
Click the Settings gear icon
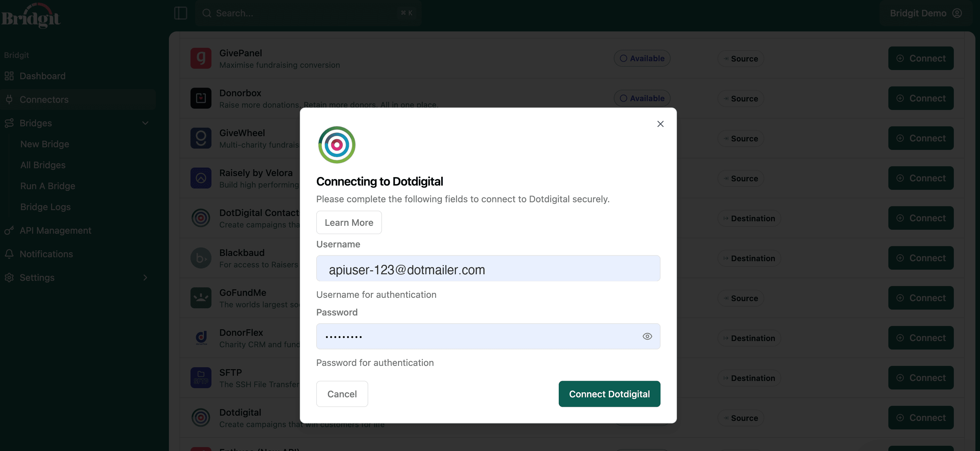coord(9,277)
